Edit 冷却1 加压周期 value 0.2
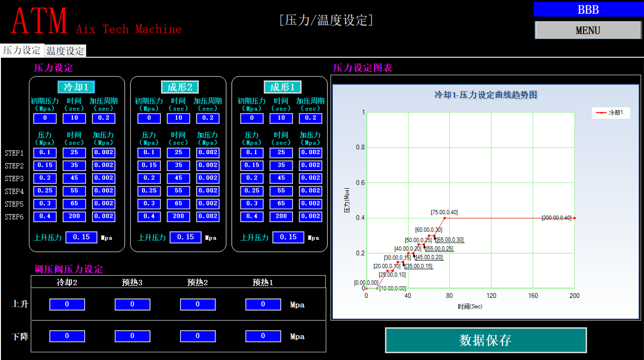 point(104,118)
